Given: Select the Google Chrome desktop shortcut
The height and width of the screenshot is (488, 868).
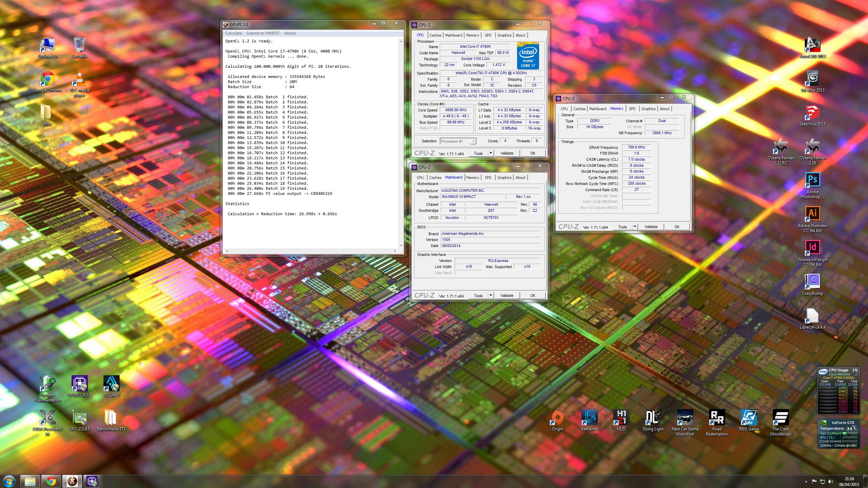Looking at the screenshot, I should (48, 82).
